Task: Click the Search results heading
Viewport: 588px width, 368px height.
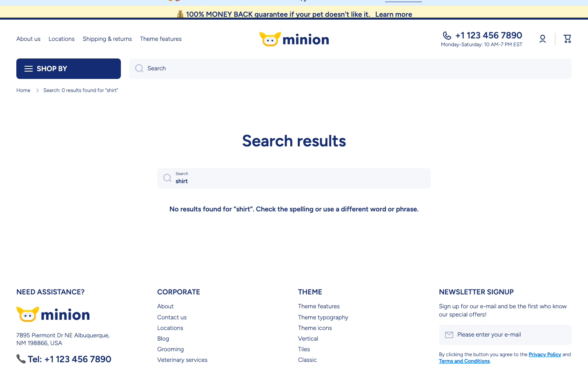Action: [294, 141]
